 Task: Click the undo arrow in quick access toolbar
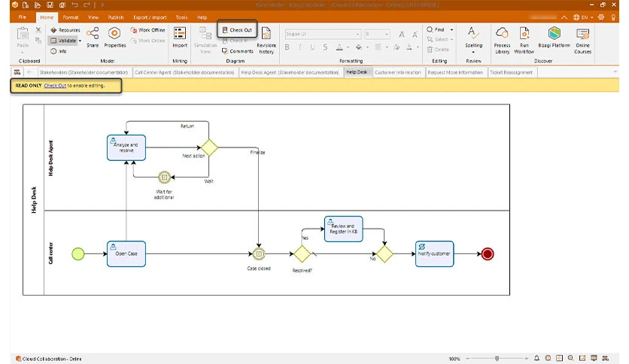[x=74, y=5]
